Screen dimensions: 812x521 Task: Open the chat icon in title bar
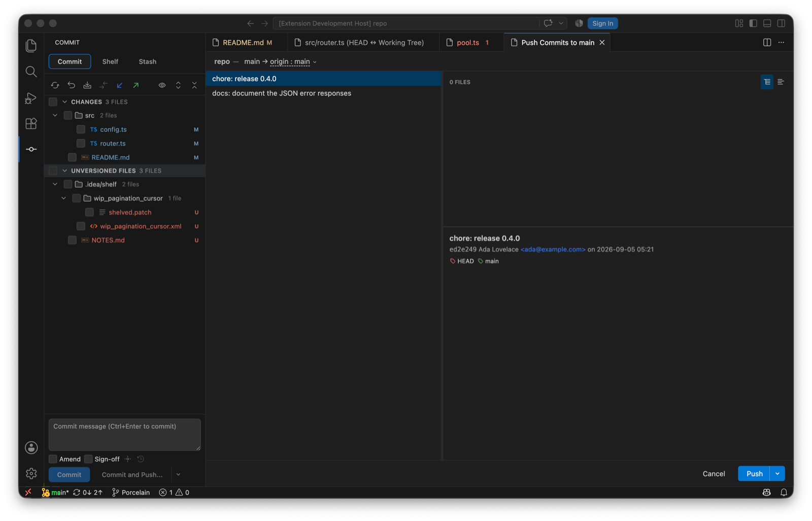click(x=548, y=23)
